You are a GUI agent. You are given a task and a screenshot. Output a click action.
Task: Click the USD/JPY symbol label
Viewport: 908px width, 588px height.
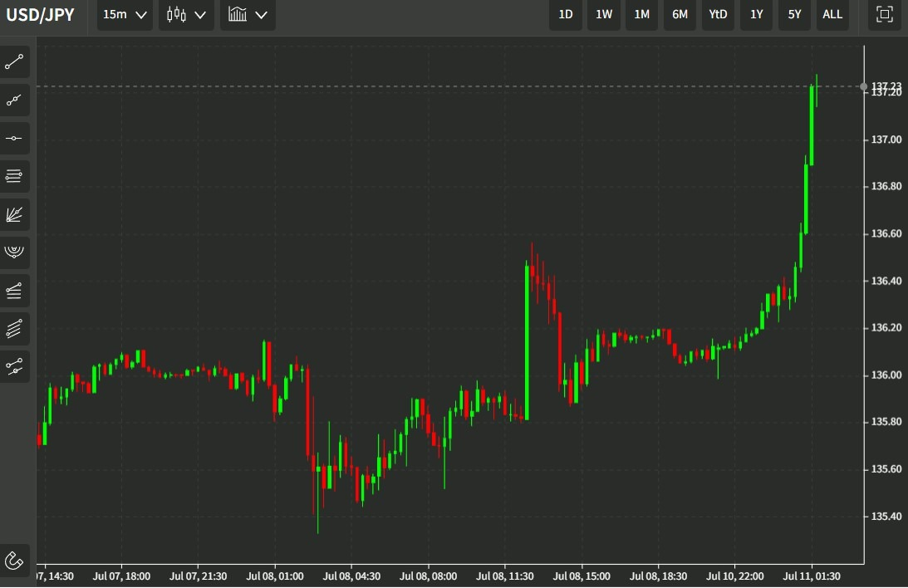pyautogui.click(x=41, y=14)
